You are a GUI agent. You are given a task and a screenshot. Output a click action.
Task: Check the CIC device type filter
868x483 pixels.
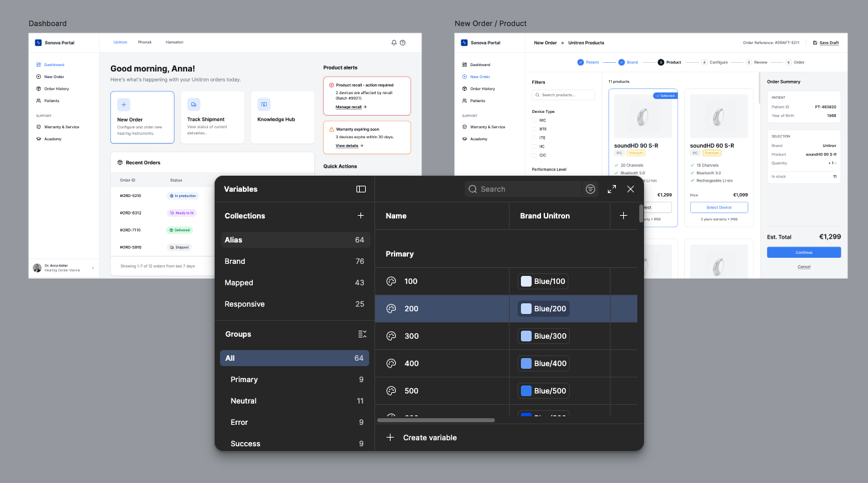point(534,155)
